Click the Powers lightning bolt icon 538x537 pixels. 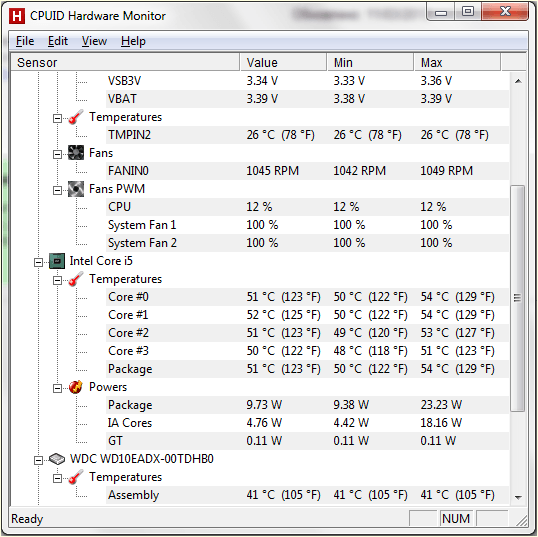tap(76, 387)
